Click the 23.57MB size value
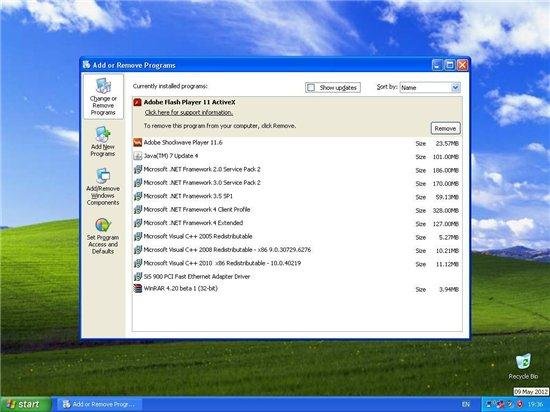Screen dimensions: 550x412 click(x=447, y=143)
